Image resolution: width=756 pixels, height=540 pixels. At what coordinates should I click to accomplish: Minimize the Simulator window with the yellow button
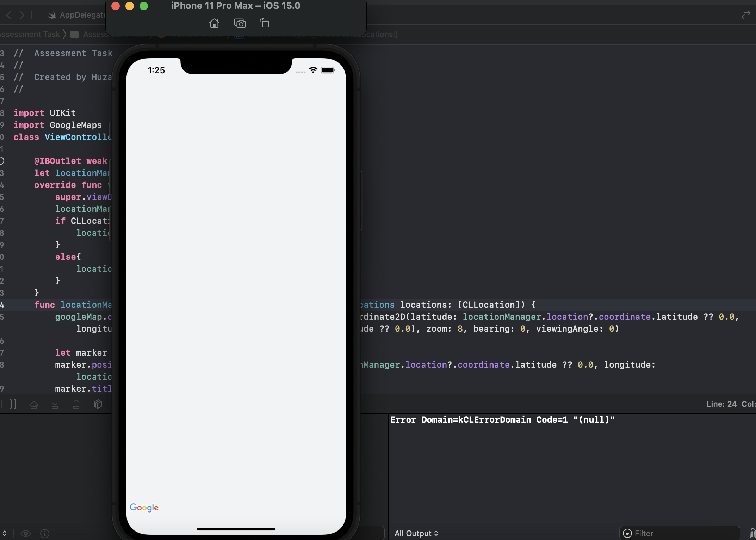coord(130,6)
